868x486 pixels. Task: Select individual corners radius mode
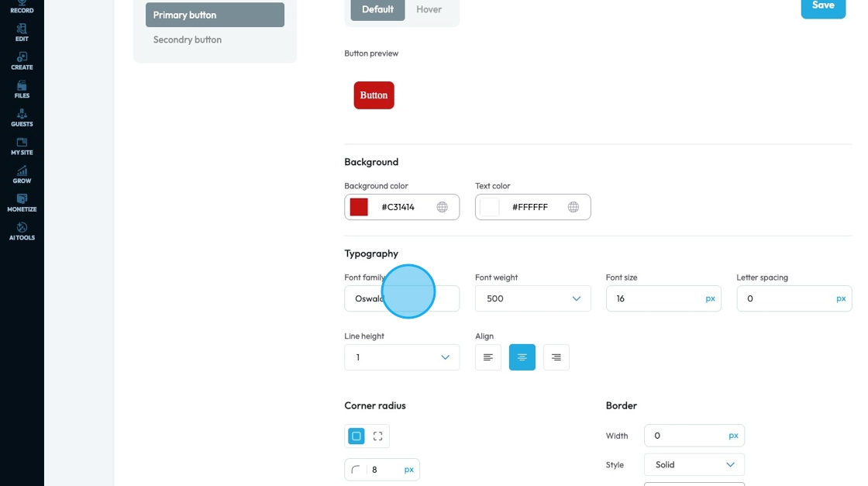point(377,436)
